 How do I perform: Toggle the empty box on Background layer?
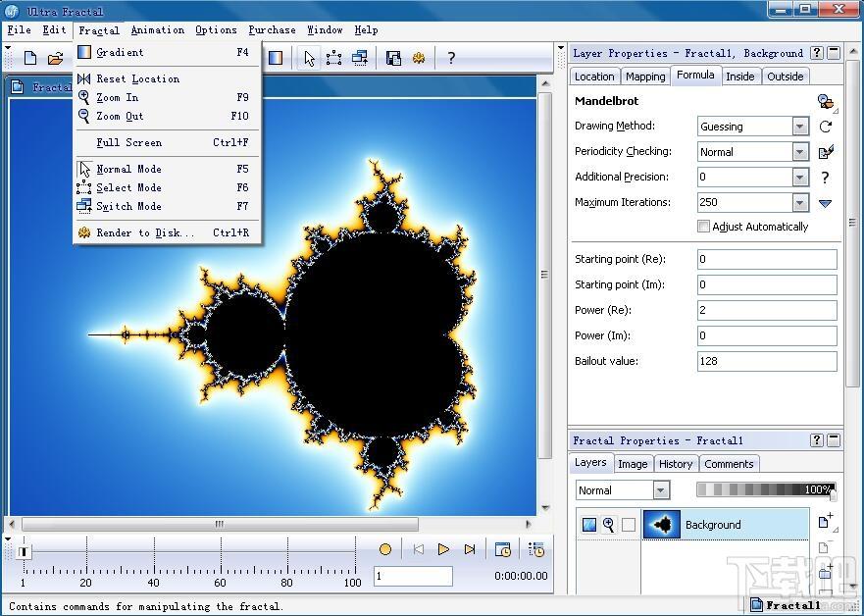pyautogui.click(x=629, y=525)
